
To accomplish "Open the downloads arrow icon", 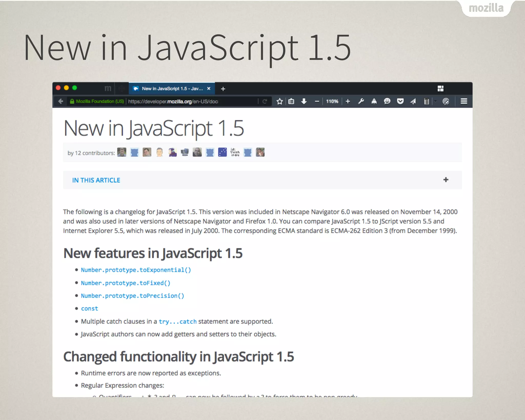I will click(x=304, y=101).
